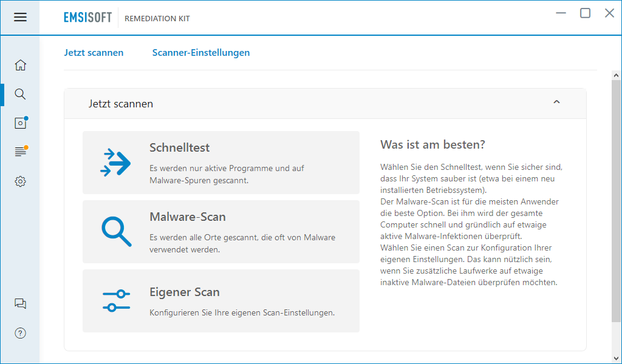Click the Schnelltest arrows icon
Viewport: 622px width, 364px height.
pos(115,163)
